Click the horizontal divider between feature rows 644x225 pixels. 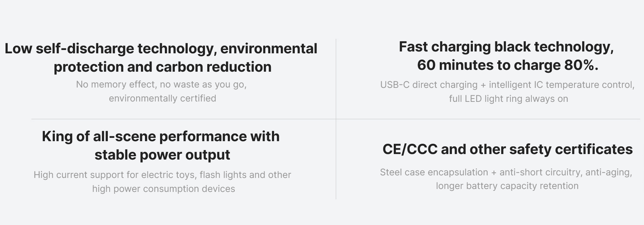point(184,119)
